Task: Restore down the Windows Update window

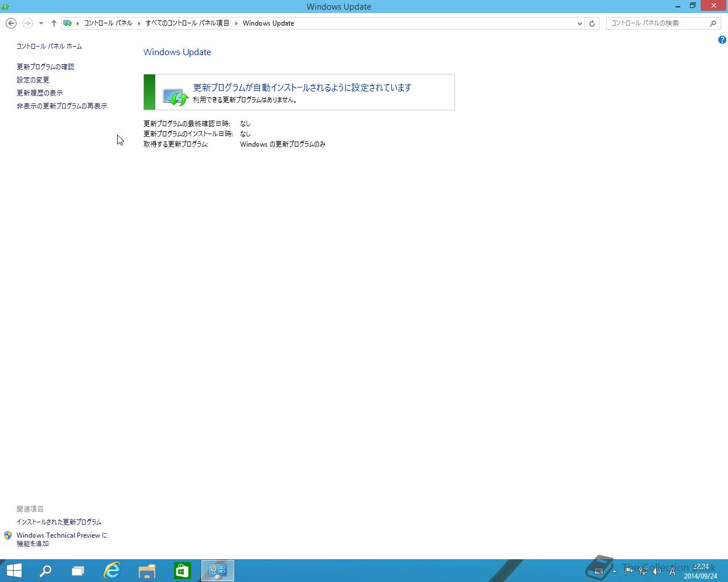Action: (x=693, y=6)
